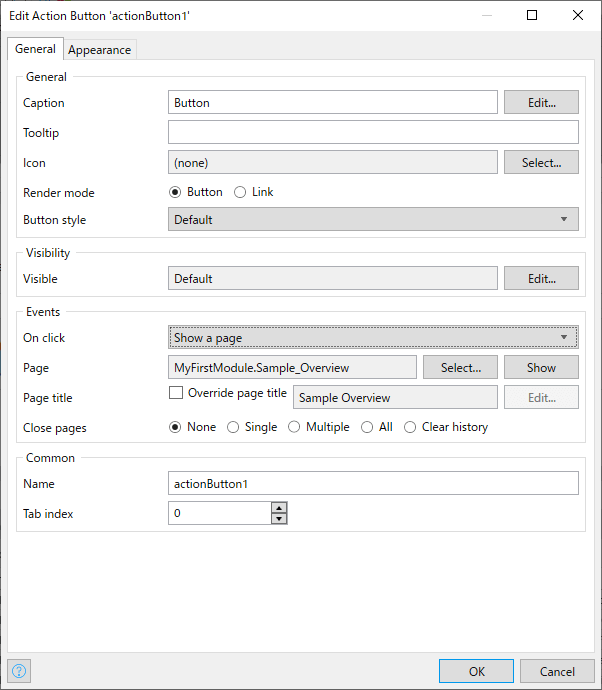The height and width of the screenshot is (690, 602).
Task: Choose Multiple for Close pages
Action: (294, 427)
